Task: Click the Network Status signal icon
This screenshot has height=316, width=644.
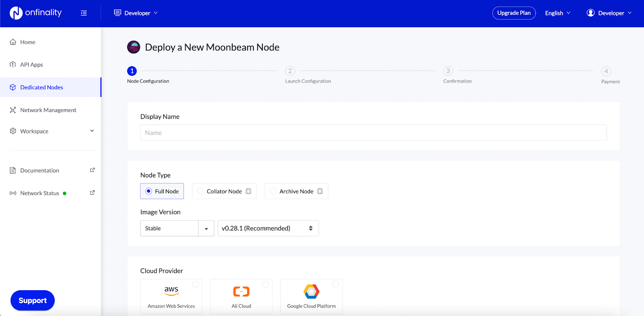Action: [13, 193]
